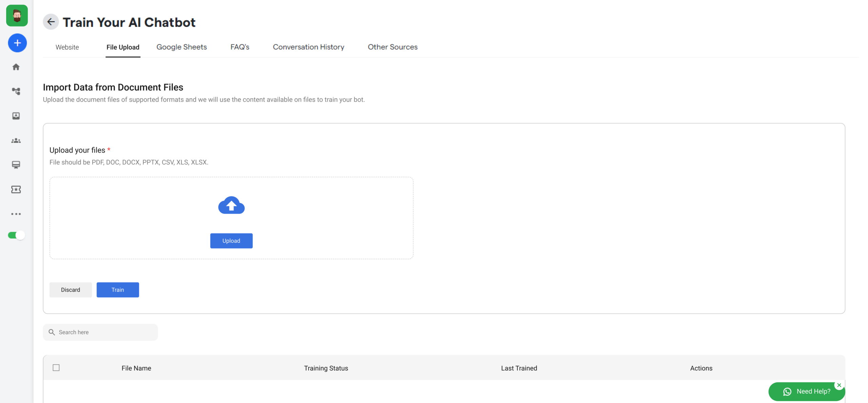Click the cloud upload icon
The width and height of the screenshot is (868, 403).
pos(231,205)
